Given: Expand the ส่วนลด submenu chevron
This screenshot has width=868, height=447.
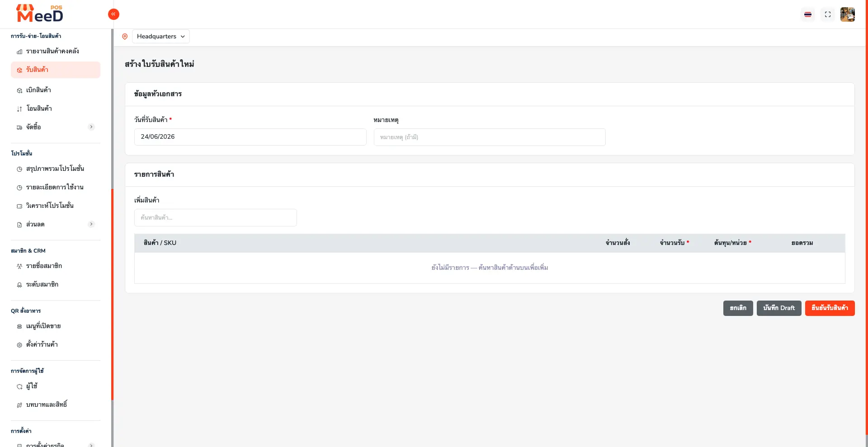Looking at the screenshot, I should (x=91, y=224).
